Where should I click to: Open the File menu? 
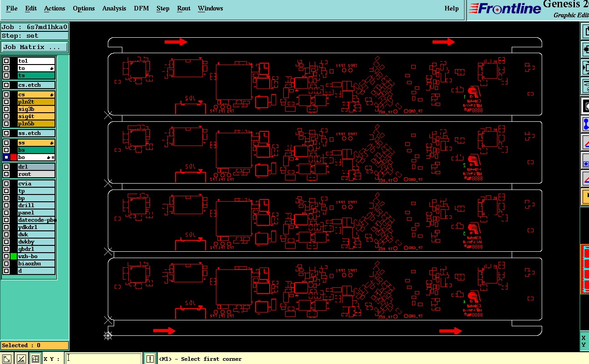pos(12,8)
